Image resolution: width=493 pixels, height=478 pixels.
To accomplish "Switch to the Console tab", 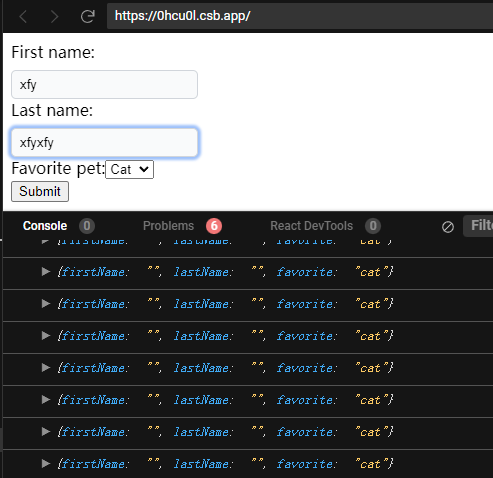I will [45, 226].
